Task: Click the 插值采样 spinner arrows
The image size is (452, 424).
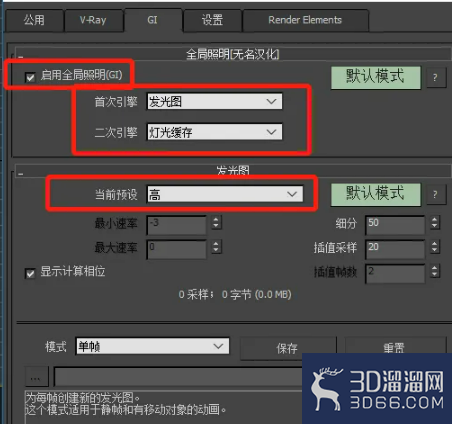Action: [x=434, y=247]
